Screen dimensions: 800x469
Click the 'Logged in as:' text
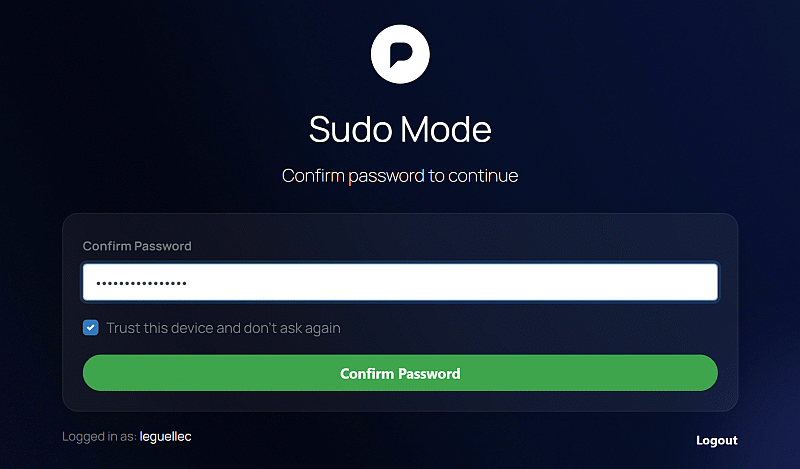[x=99, y=437]
